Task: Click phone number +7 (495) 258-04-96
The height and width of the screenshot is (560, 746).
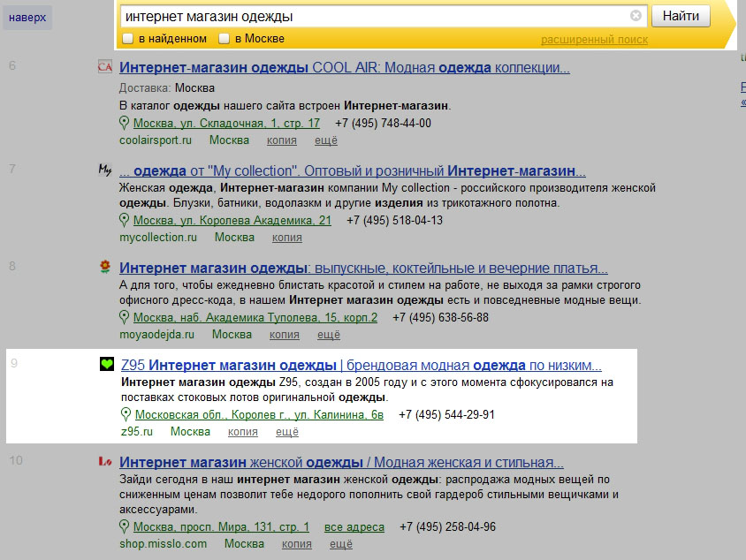Action: 448,526
